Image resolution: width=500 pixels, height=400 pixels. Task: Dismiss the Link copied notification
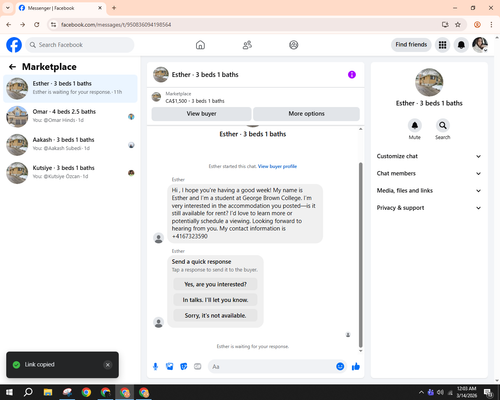[x=108, y=365]
